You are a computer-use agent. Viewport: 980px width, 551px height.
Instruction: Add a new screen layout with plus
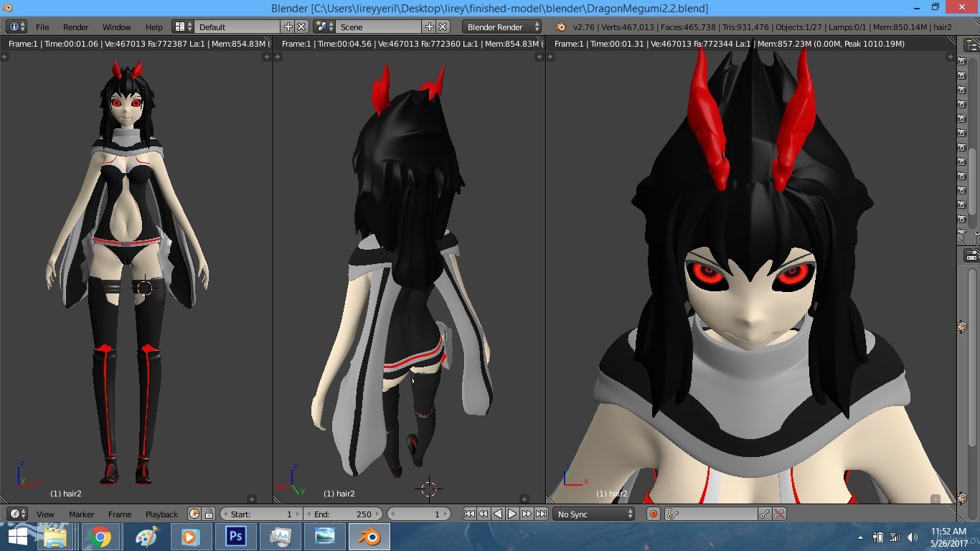click(x=288, y=27)
